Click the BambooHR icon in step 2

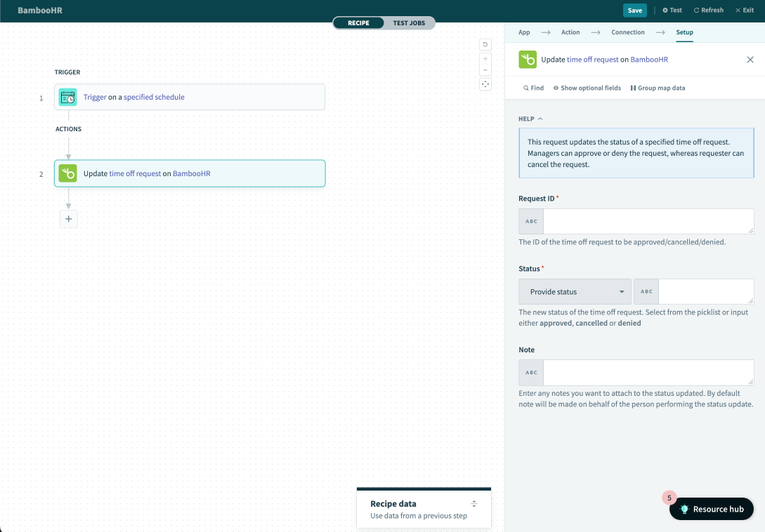tap(67, 173)
